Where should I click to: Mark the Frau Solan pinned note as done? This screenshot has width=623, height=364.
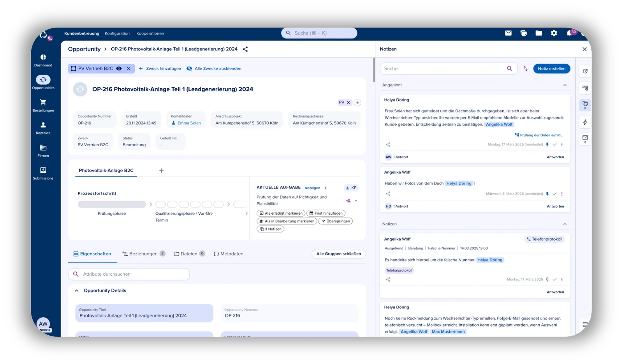(554, 144)
